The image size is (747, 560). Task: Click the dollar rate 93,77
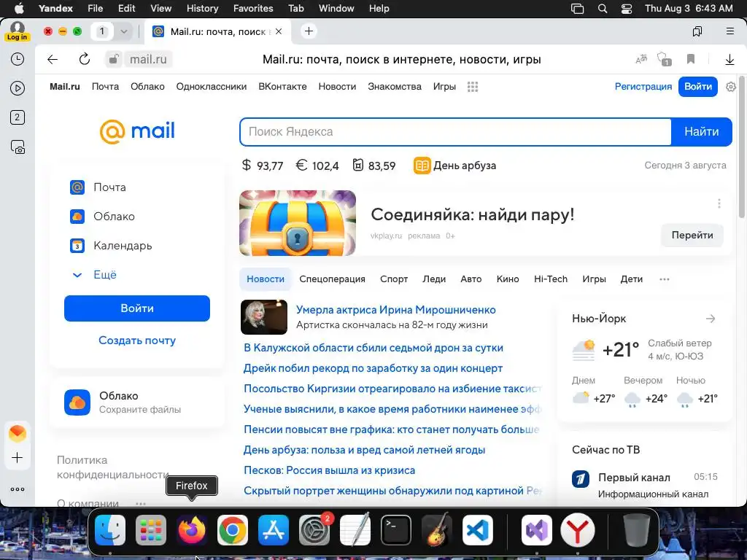point(262,166)
